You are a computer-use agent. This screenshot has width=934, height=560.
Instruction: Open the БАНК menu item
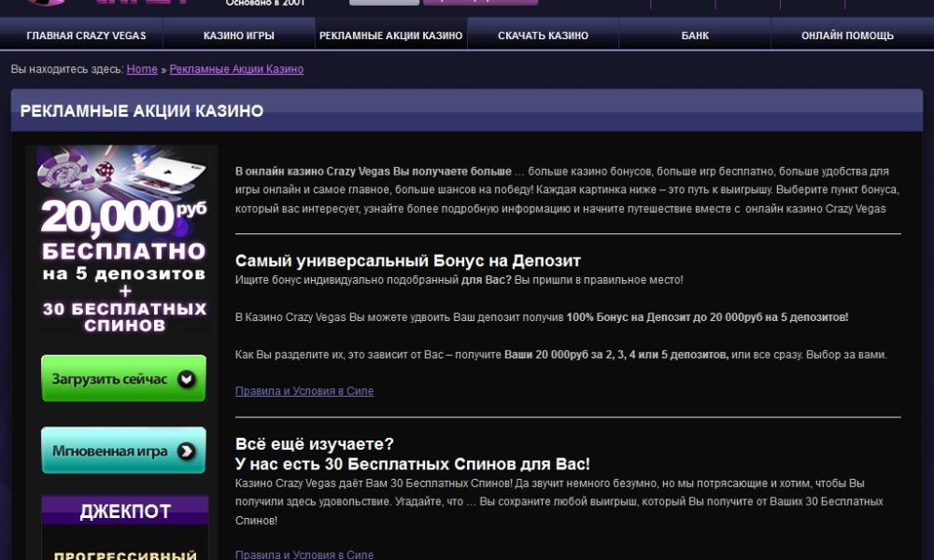[x=695, y=35]
